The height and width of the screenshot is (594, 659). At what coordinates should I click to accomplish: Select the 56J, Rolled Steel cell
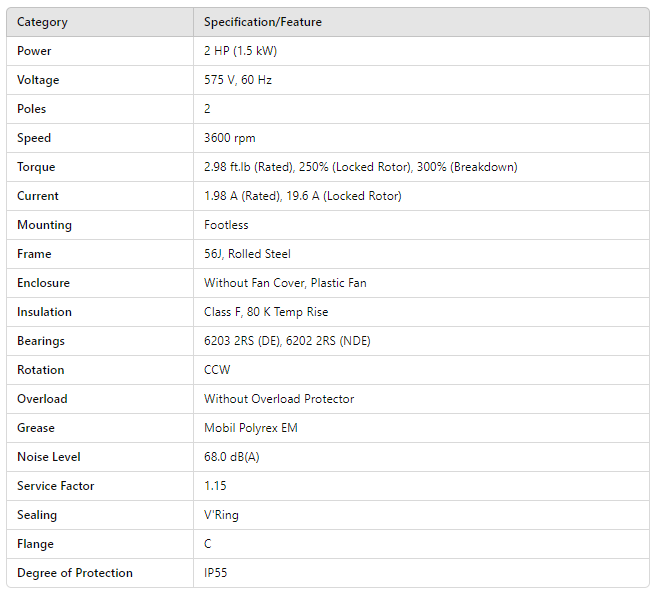pyautogui.click(x=247, y=254)
